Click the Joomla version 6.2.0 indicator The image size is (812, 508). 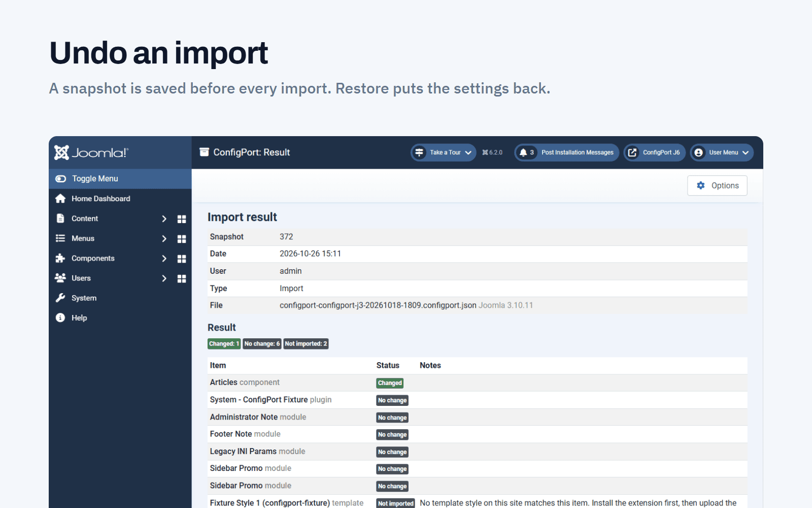coord(492,152)
